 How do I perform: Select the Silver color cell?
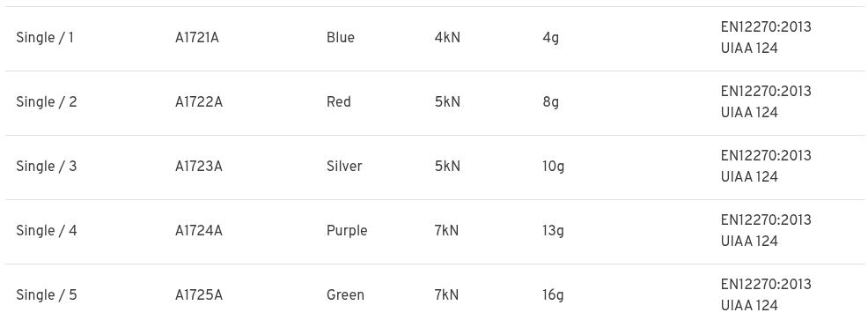[344, 167]
